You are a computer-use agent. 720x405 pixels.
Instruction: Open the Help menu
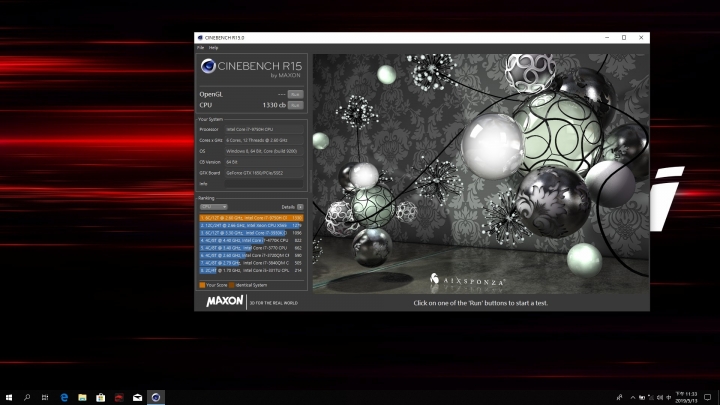213,48
